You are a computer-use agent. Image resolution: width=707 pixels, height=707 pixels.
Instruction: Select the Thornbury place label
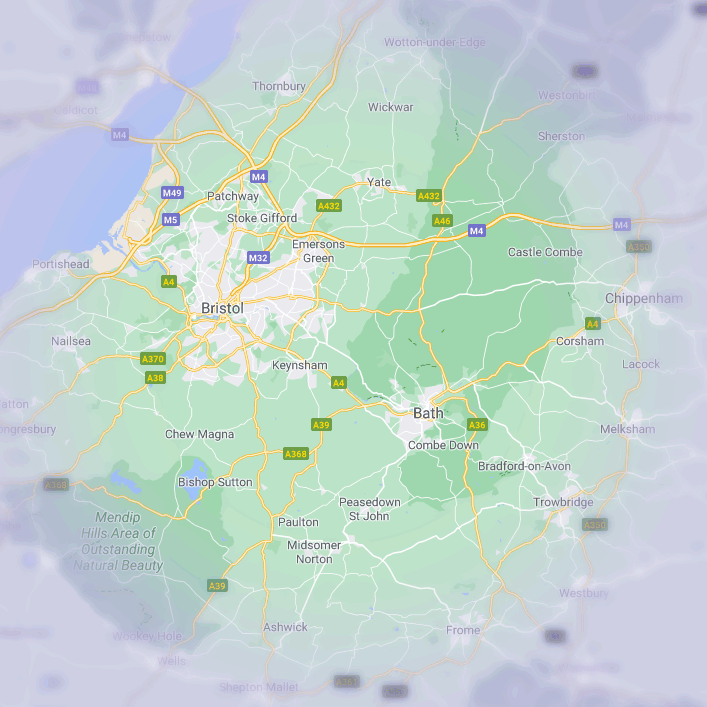pos(279,87)
